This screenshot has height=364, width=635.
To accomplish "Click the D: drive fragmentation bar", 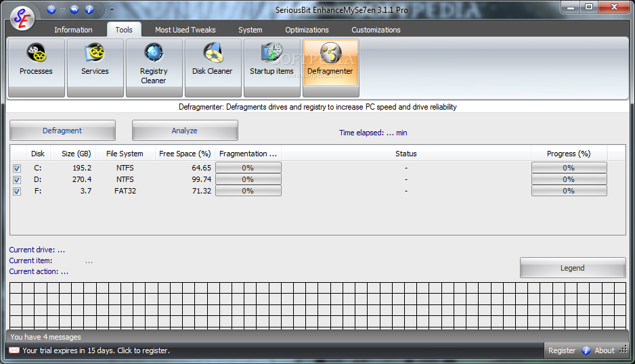I will click(248, 179).
